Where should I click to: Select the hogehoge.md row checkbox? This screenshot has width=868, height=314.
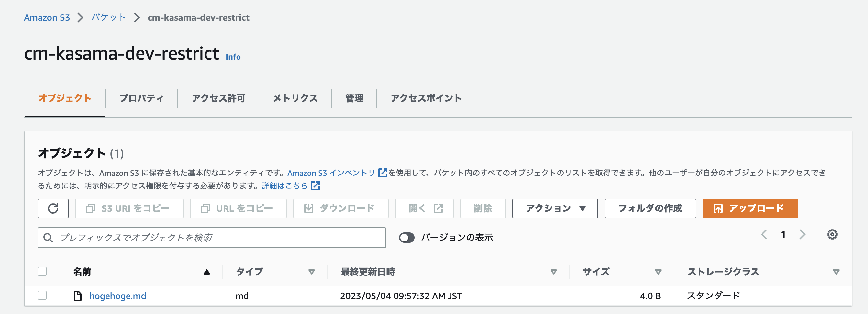click(42, 296)
